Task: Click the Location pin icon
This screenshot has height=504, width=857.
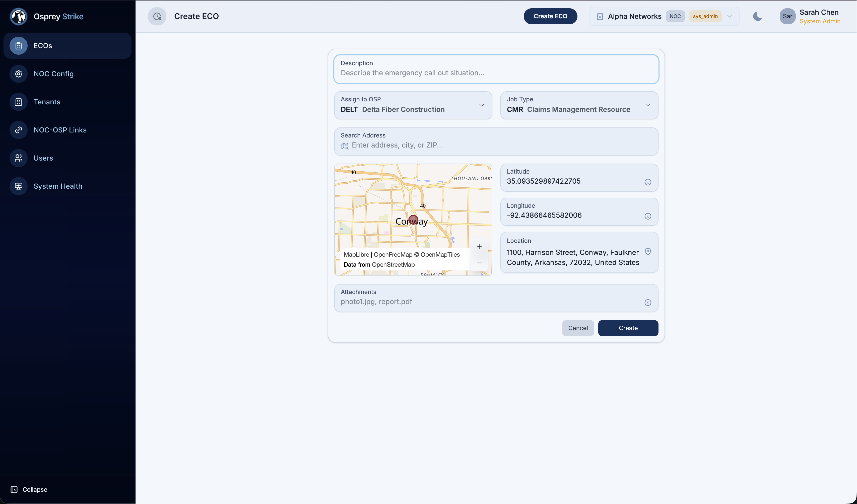Action: coord(647,251)
